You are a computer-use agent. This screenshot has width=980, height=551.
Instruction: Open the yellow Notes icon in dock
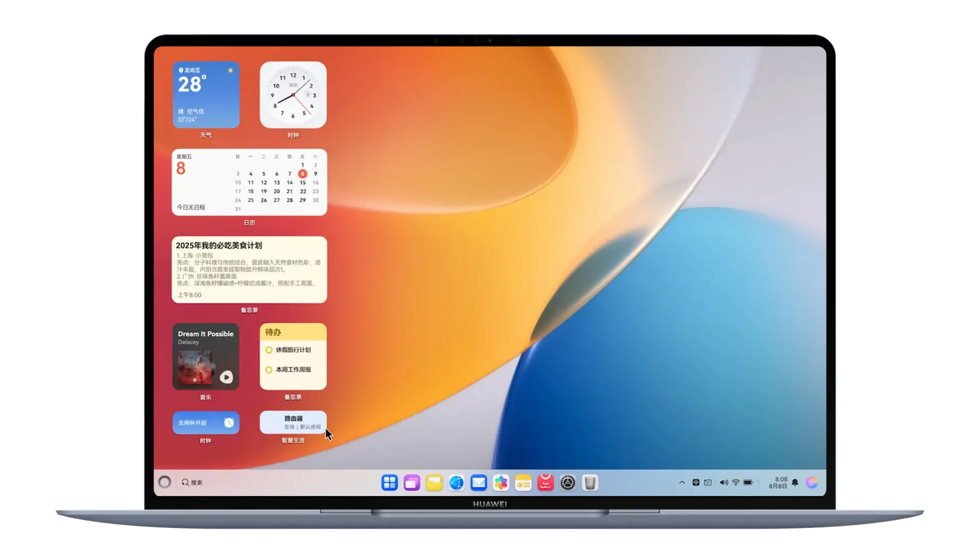click(x=523, y=483)
